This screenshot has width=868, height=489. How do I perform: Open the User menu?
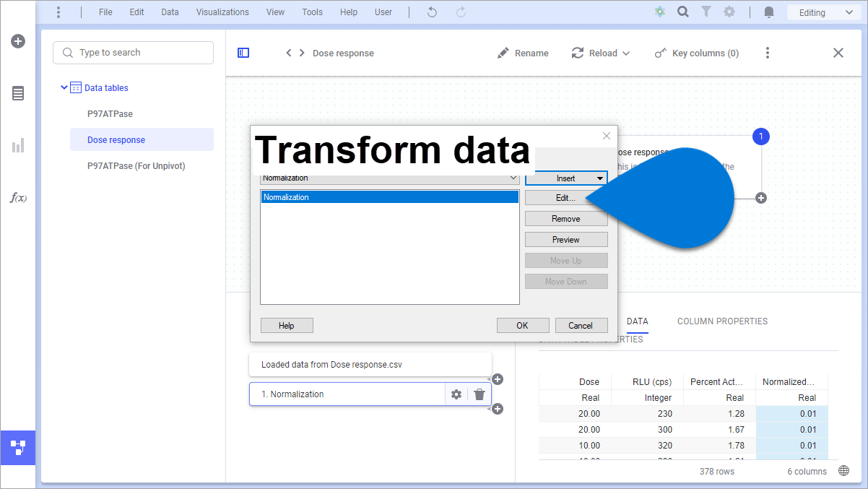383,12
